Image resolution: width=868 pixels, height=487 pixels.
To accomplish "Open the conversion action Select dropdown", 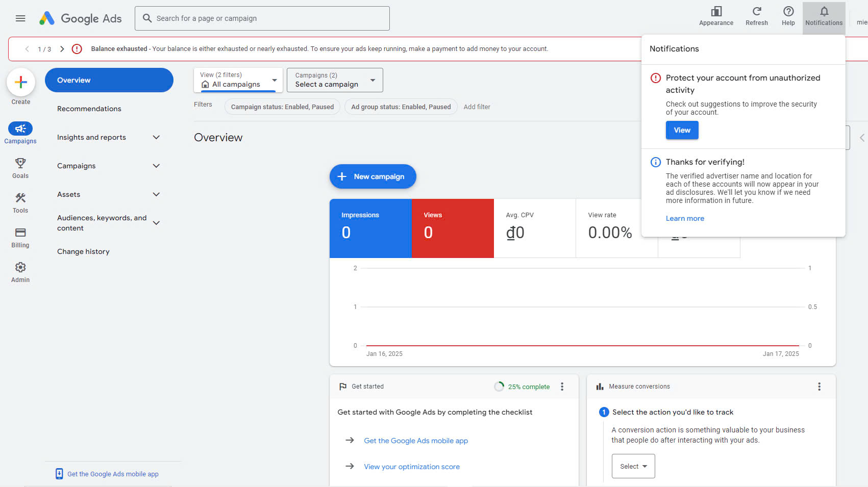I will [633, 466].
